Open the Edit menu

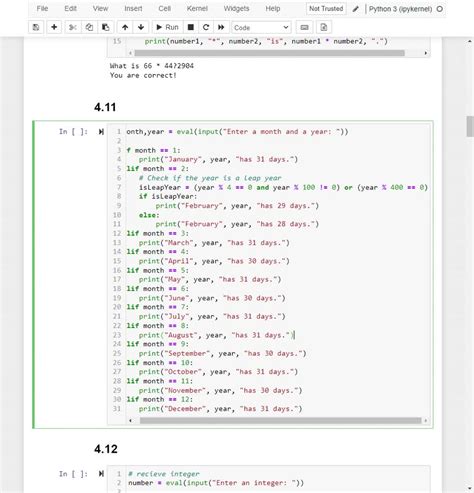pyautogui.click(x=70, y=9)
